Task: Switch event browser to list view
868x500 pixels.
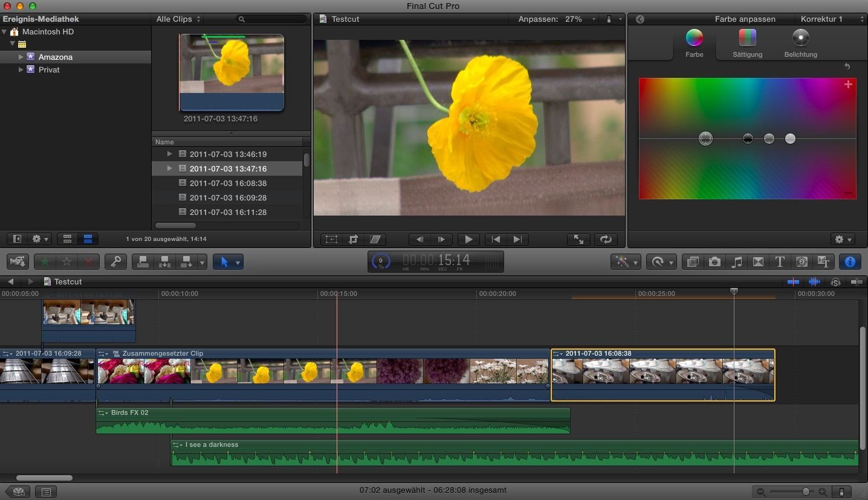Action: click(88, 239)
